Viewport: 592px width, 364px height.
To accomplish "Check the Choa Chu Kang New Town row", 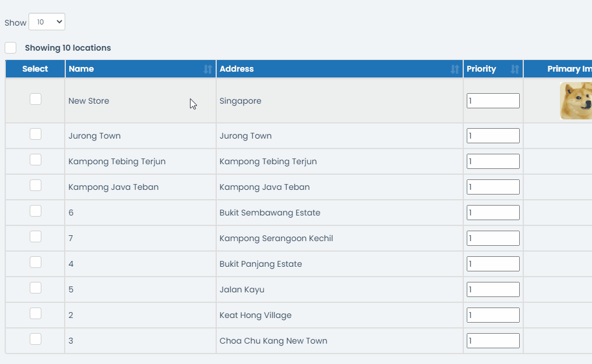I will (36, 339).
